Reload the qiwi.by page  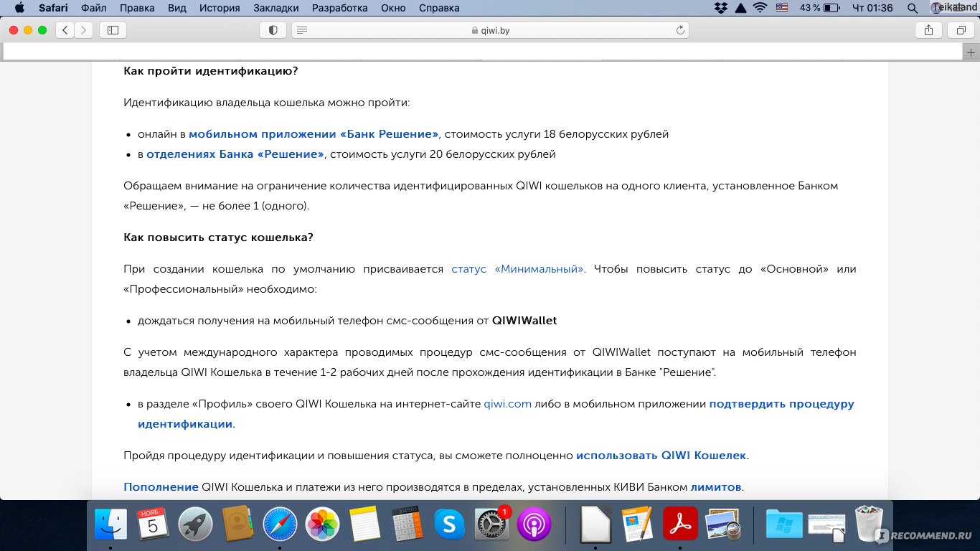680,30
